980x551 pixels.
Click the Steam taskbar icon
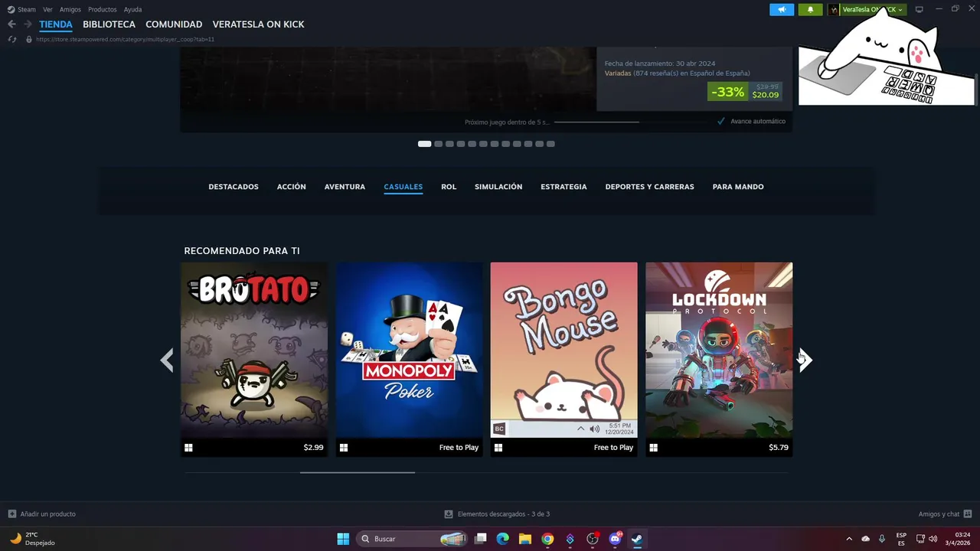point(637,539)
